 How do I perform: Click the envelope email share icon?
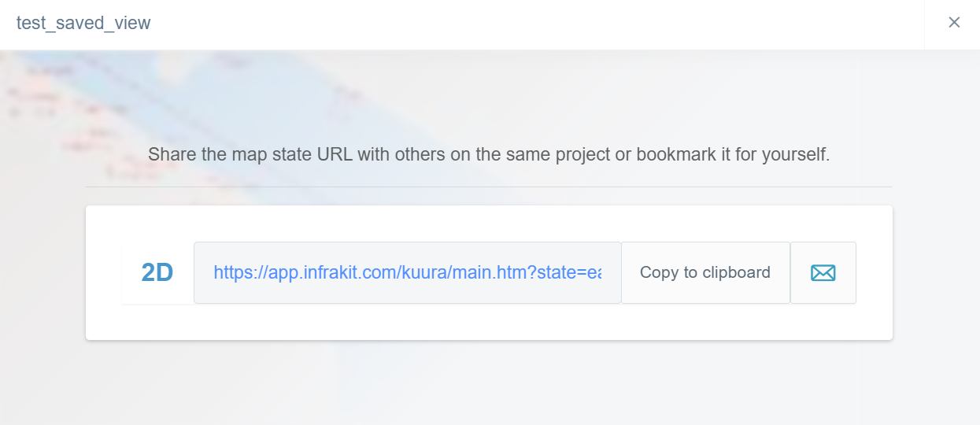823,272
